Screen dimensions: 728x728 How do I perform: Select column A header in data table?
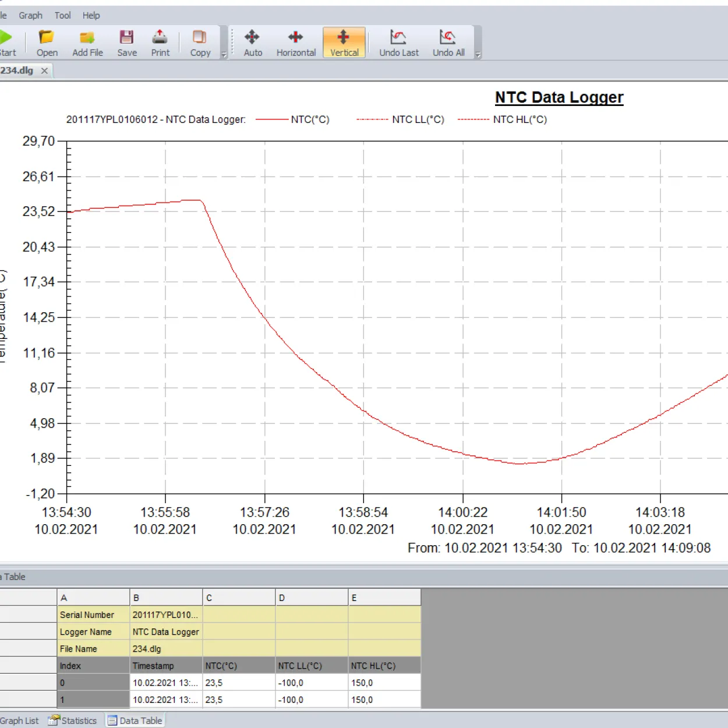(x=93, y=598)
